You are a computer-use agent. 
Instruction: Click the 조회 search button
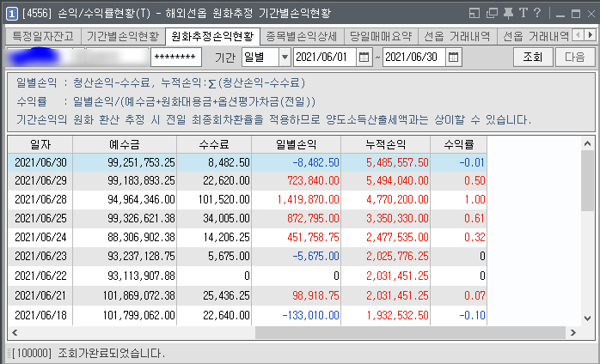[533, 58]
